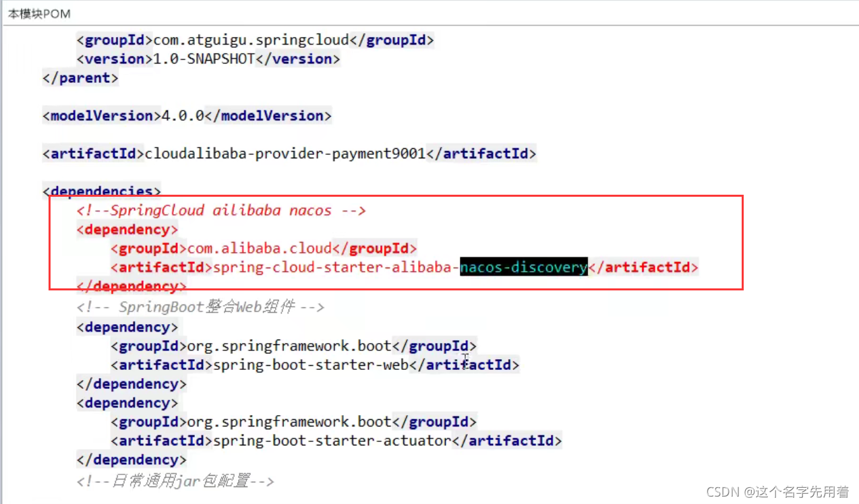Click the 日常通用jar包配置 comment
Image resolution: width=859 pixels, height=504 pixels.
coord(175,481)
